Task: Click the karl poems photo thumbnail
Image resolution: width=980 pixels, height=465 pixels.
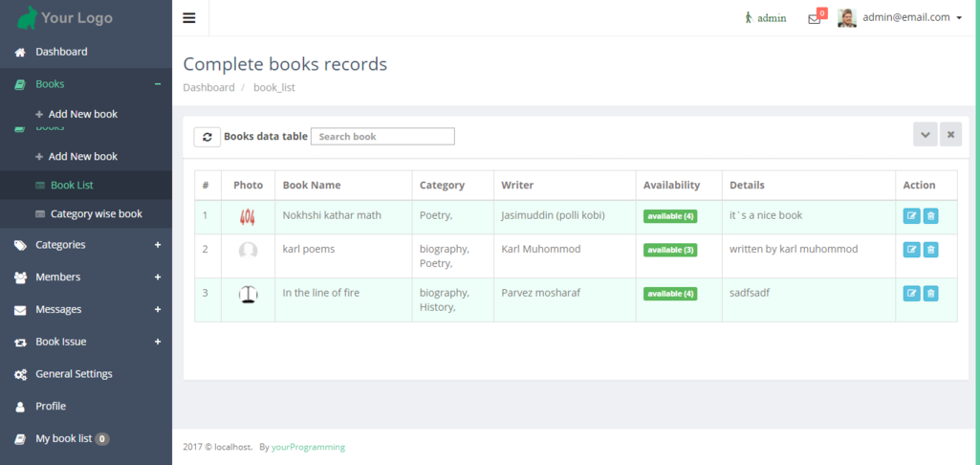Action: coord(248,251)
